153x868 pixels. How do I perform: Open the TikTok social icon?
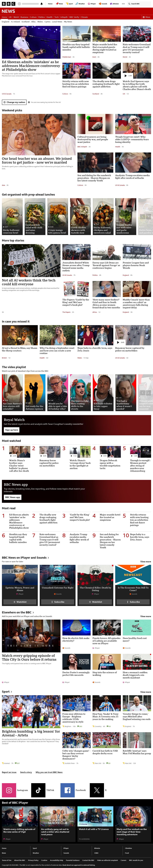click(x=38, y=790)
